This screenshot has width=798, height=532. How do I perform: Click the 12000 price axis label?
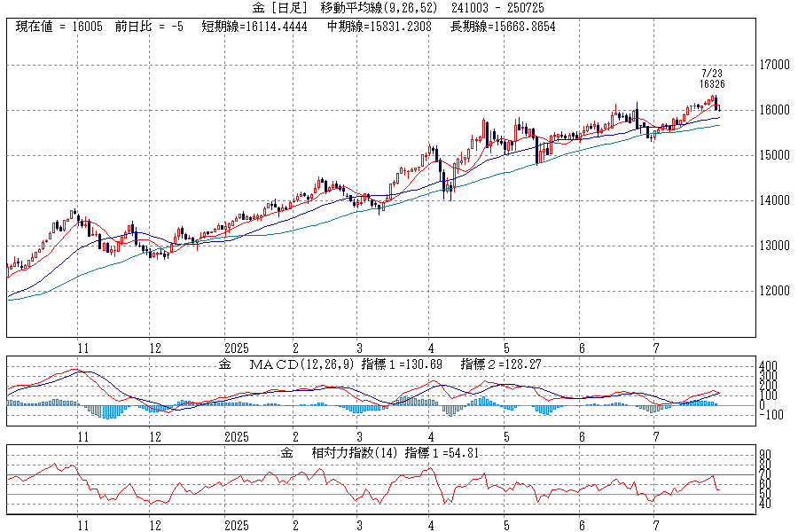tap(776, 291)
